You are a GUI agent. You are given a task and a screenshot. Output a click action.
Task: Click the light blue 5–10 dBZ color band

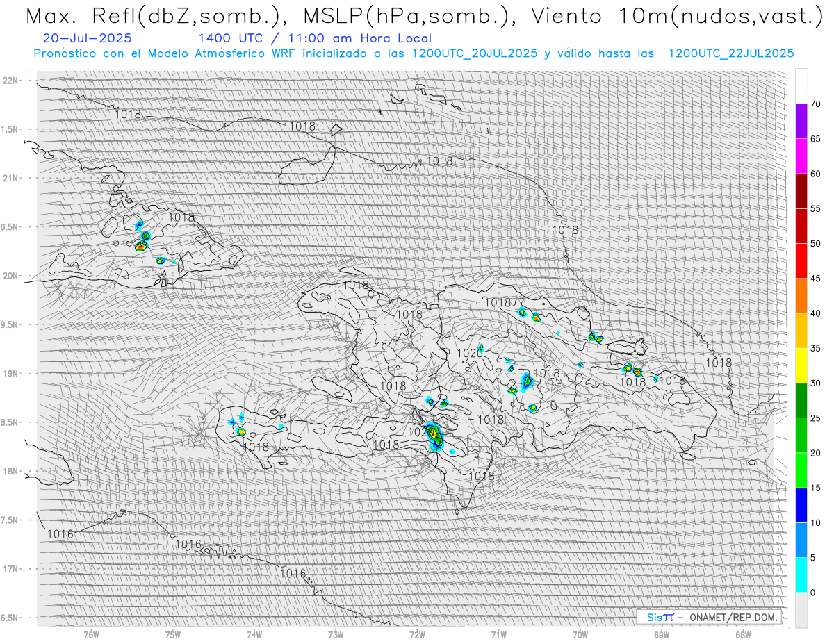pyautogui.click(x=801, y=540)
